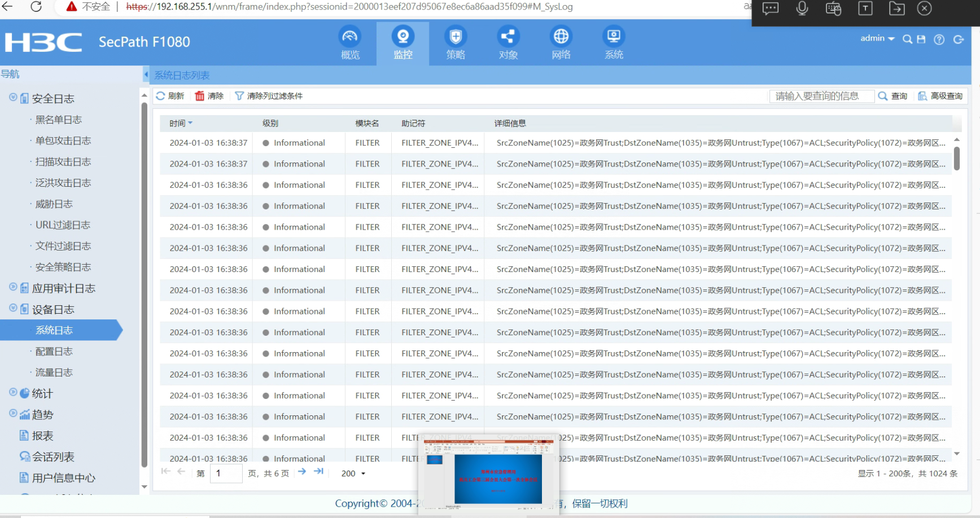This screenshot has width=980, height=518.
Task: Click the help question mark icon
Action: click(x=939, y=39)
